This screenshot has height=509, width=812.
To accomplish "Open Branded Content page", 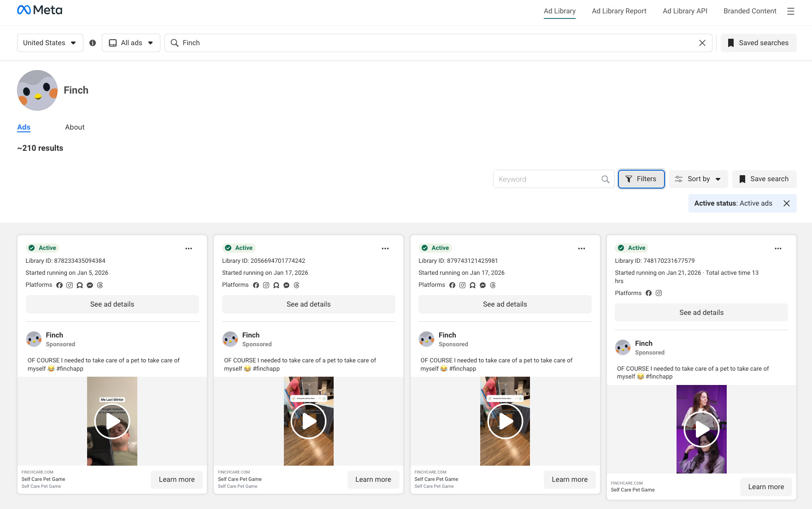I will click(750, 11).
